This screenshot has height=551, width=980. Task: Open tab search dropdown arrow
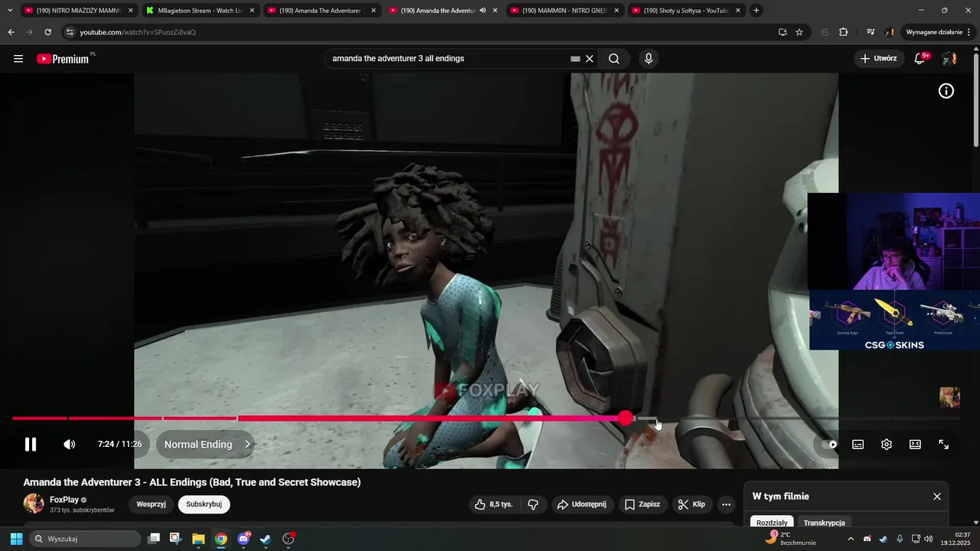[x=9, y=11]
